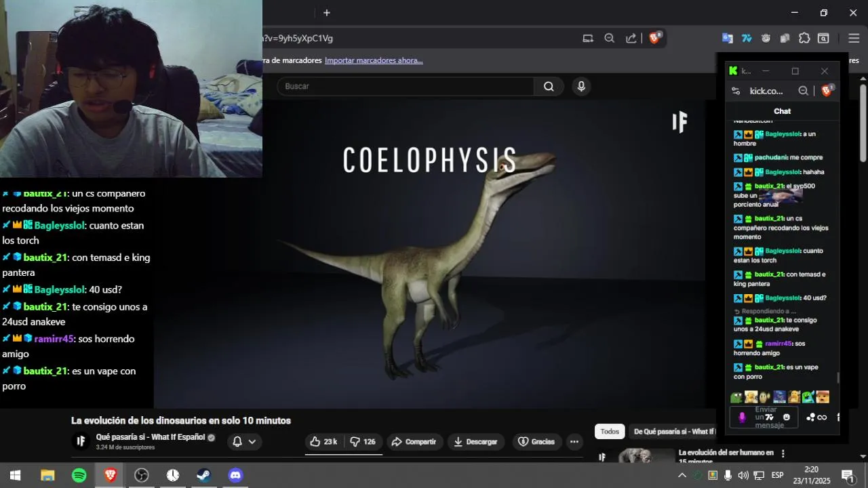Open more actions ellipsis beside Gracias
The image size is (868, 488).
574,442
